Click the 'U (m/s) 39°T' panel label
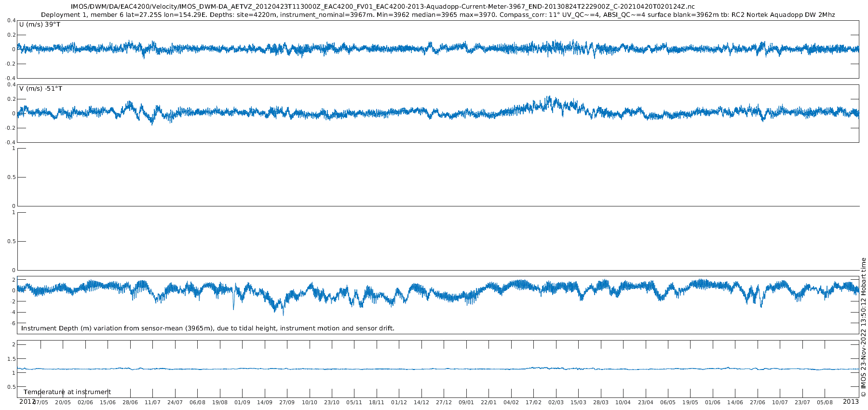This screenshot has width=868, height=410. (40, 24)
